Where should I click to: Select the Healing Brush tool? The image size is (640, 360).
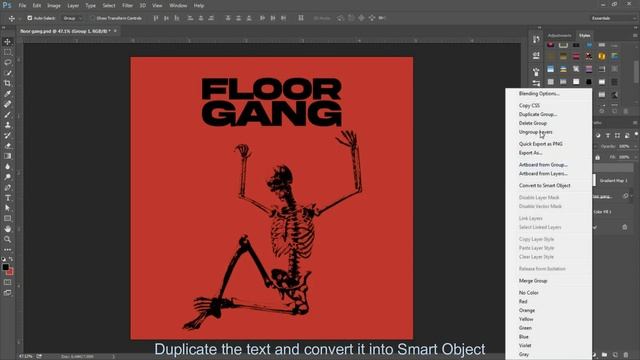tap(7, 104)
